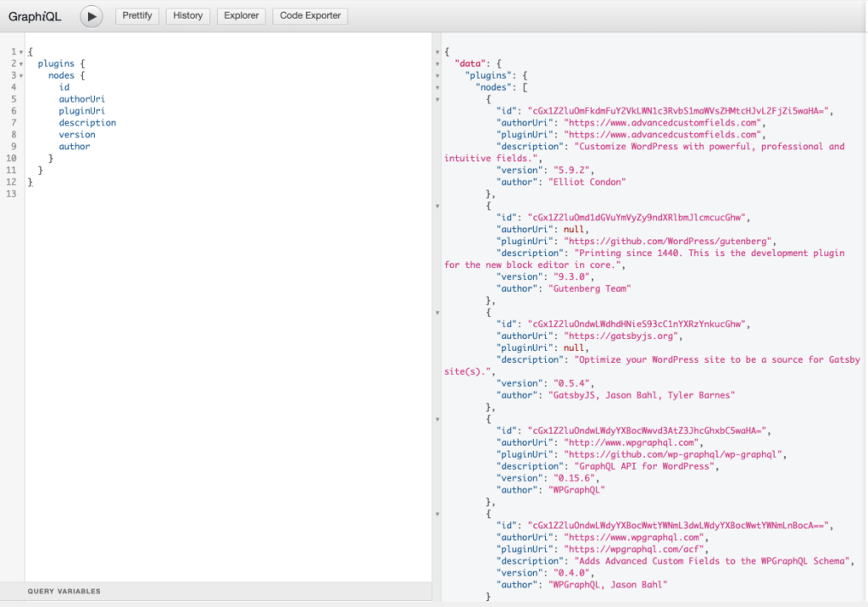This screenshot has height=607, width=868.
Task: Collapse the "data" object in results
Action: click(x=437, y=64)
